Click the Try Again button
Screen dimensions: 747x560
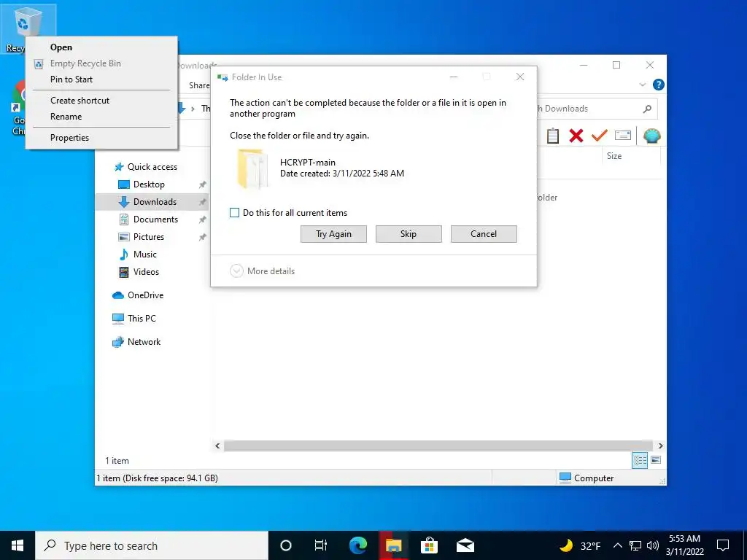tap(333, 234)
